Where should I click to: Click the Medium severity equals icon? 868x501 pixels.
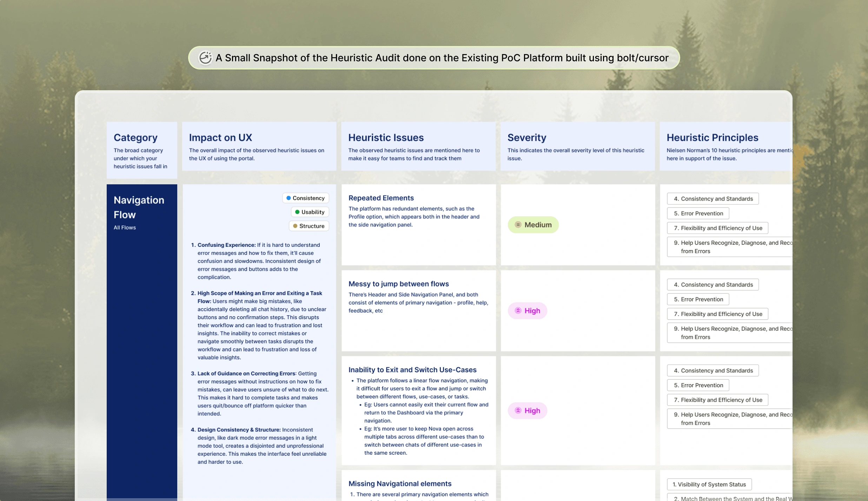518,225
